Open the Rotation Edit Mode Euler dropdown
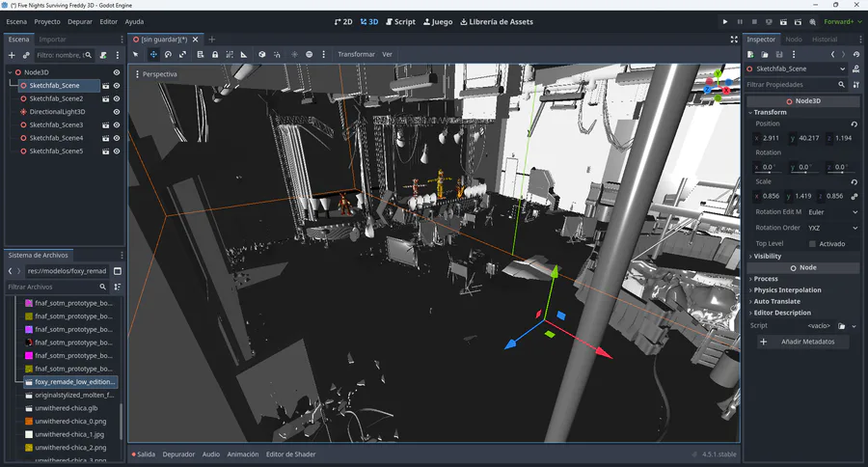This screenshot has height=467, width=868. 832,212
